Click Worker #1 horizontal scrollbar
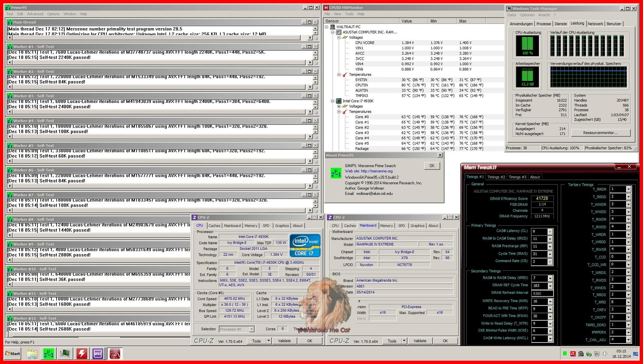The image size is (643, 364). point(159,63)
